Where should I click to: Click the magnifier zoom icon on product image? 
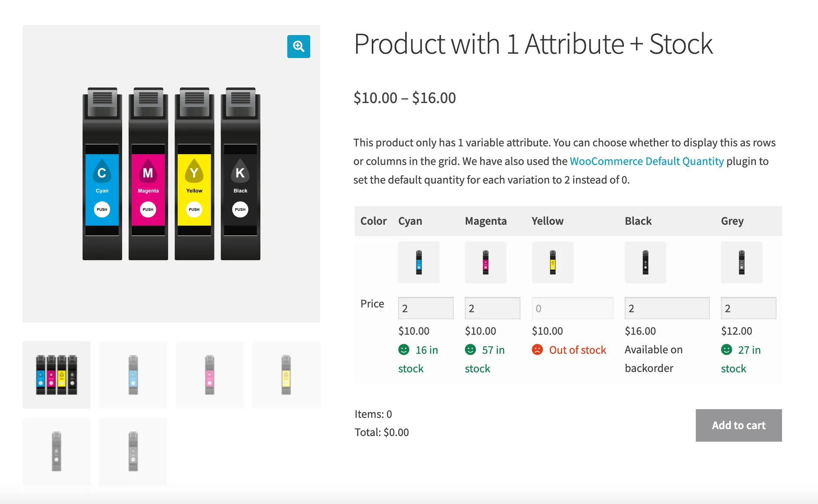pos(299,46)
